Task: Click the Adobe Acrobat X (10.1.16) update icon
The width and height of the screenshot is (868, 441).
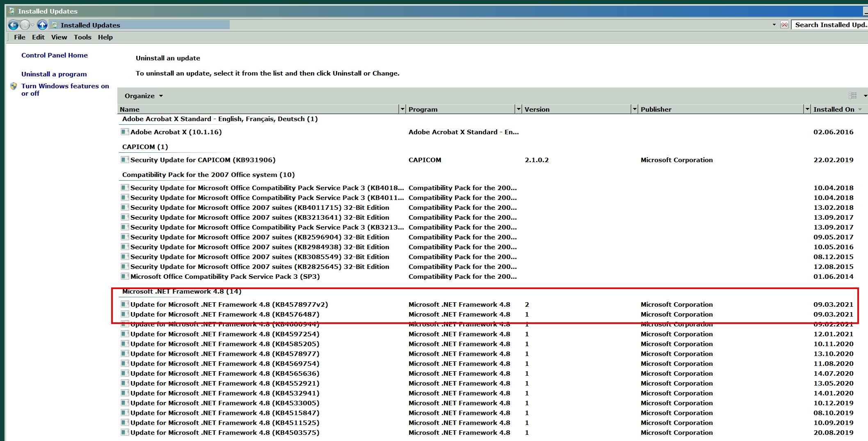Action: click(125, 132)
